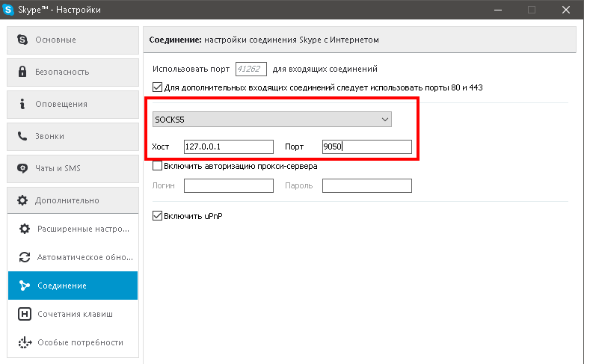Click the Порт field with 9050

click(367, 146)
